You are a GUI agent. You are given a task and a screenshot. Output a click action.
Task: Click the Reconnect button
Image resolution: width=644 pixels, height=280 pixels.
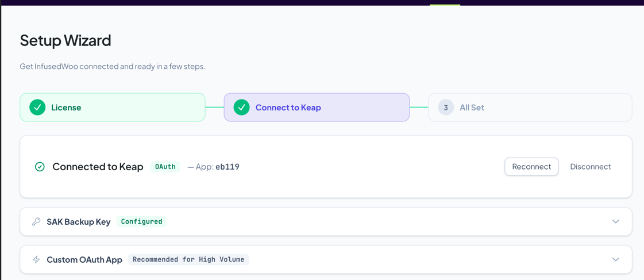pos(531,167)
